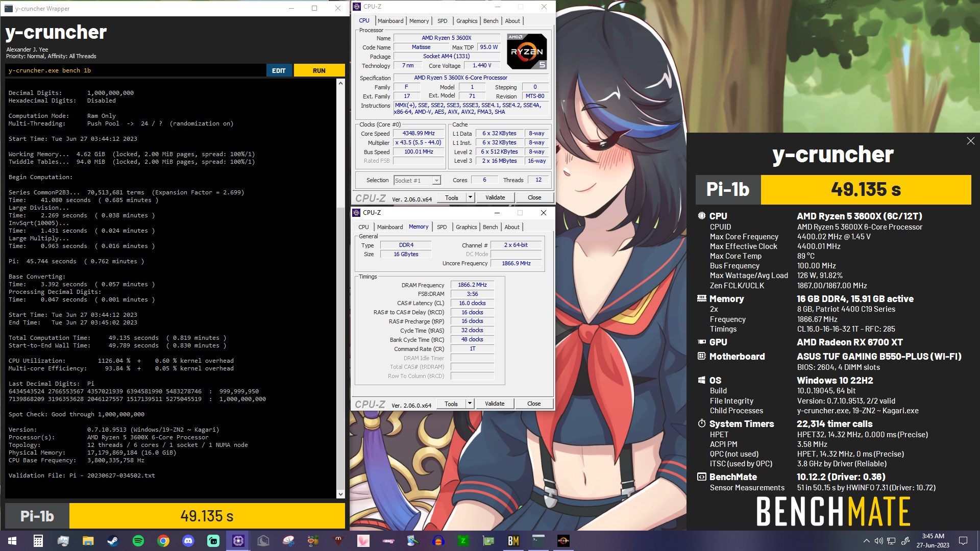Click Tools button in upper CPU-Z window
Viewport: 980px width, 551px height.
click(x=452, y=197)
